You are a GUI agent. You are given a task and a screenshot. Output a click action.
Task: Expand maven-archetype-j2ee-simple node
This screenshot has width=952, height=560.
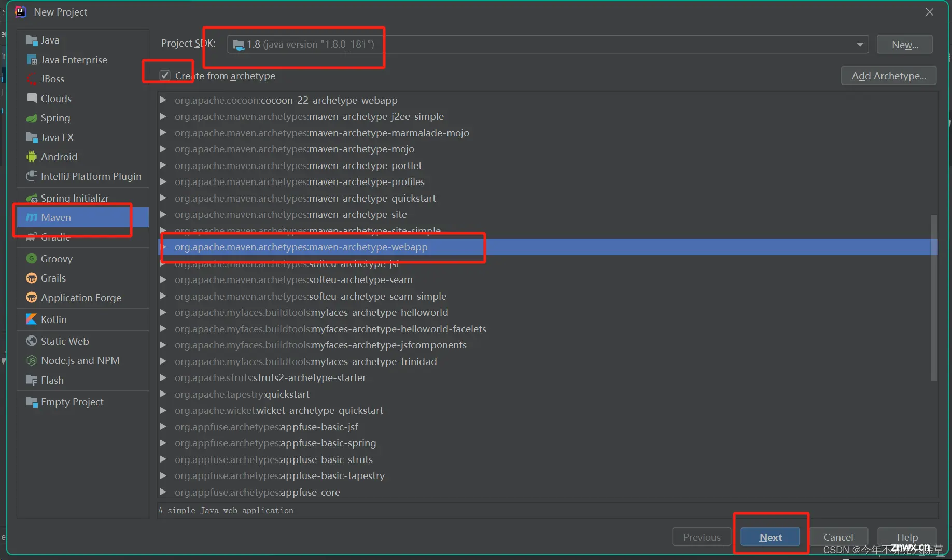click(163, 116)
